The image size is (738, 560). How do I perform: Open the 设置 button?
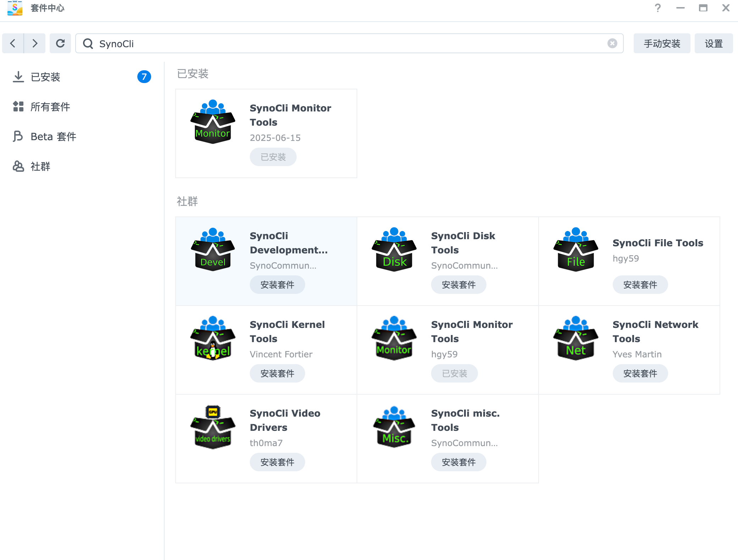point(714,43)
